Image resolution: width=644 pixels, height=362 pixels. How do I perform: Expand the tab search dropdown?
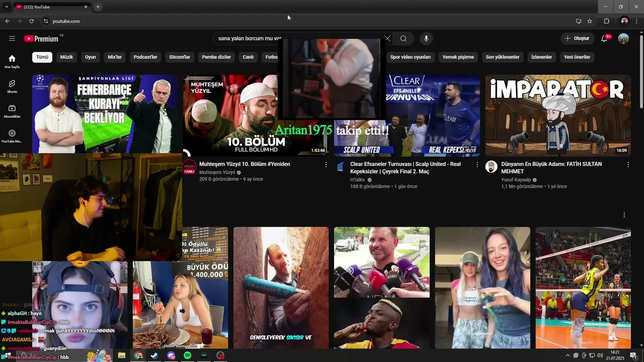[7, 7]
